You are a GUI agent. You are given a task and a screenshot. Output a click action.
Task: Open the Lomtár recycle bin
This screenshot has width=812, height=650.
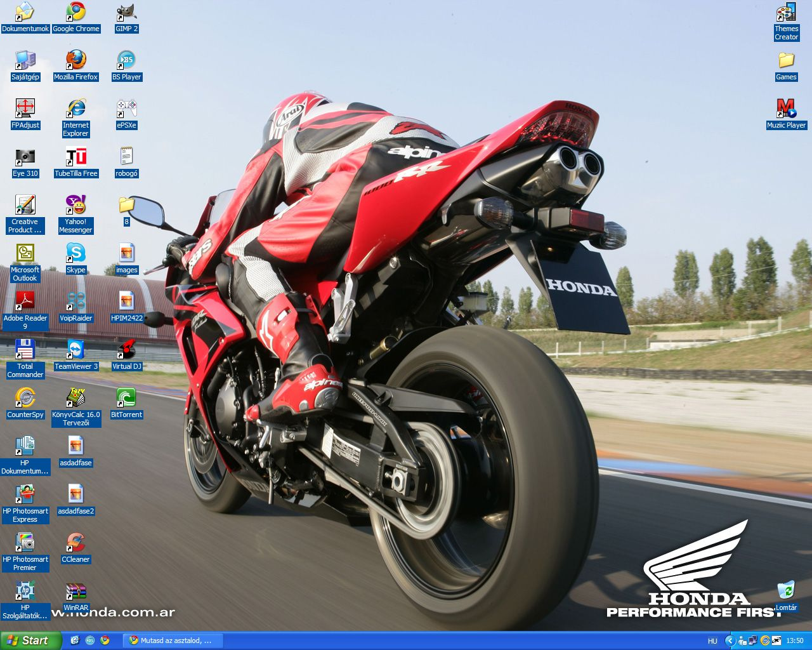click(786, 597)
